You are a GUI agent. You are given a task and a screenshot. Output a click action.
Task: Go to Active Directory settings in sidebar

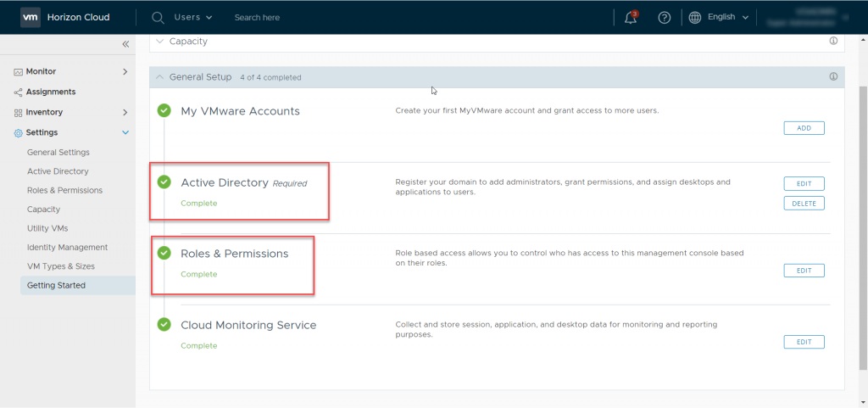click(58, 171)
